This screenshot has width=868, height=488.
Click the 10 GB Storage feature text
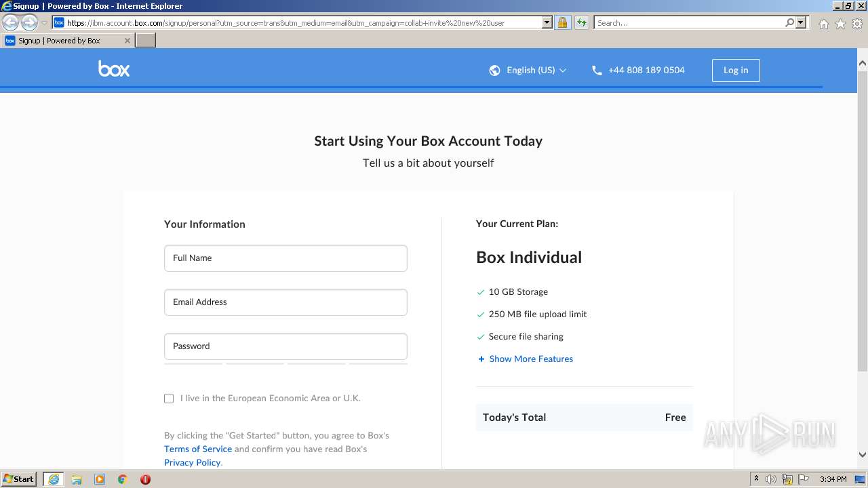point(518,292)
